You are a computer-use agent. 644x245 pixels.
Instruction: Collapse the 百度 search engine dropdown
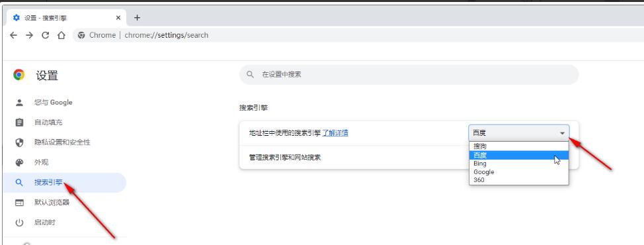point(519,133)
